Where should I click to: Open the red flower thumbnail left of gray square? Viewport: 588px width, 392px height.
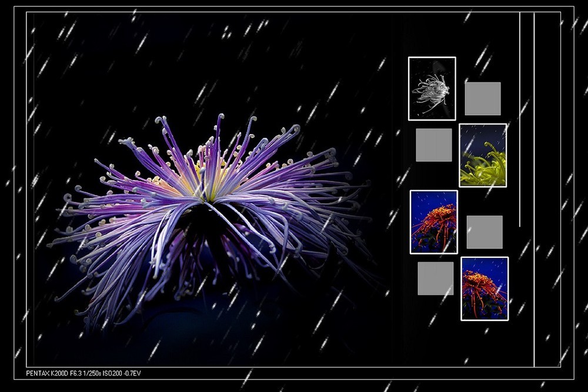[x=434, y=222]
